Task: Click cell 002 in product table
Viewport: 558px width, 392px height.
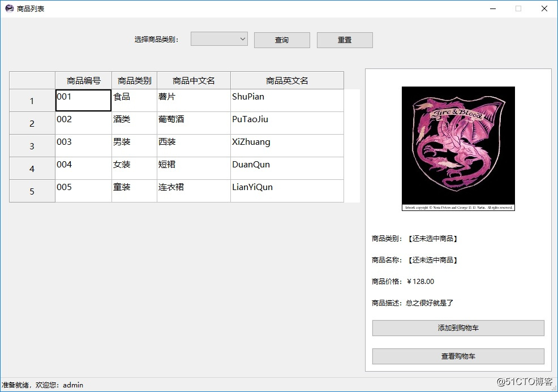Action: click(84, 123)
